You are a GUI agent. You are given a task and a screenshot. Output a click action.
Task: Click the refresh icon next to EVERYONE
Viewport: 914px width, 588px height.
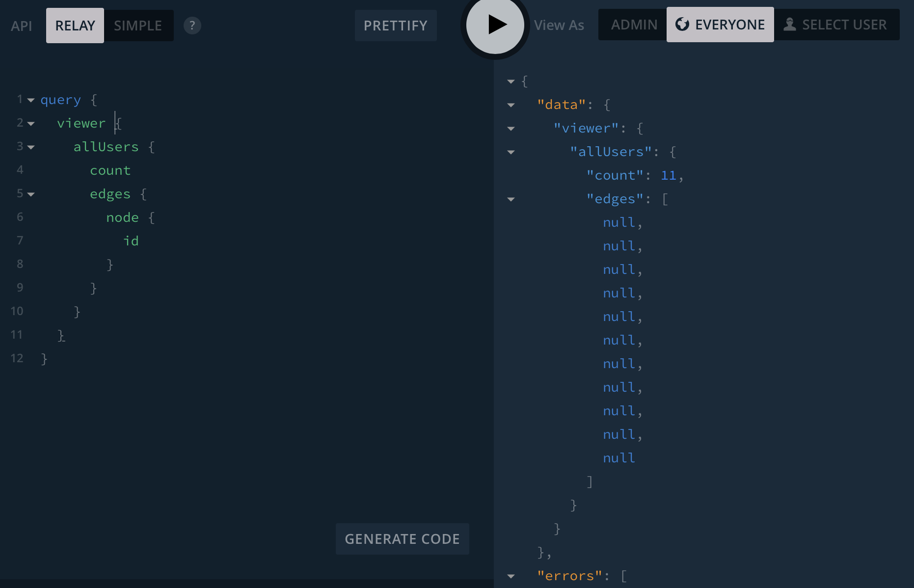(682, 24)
